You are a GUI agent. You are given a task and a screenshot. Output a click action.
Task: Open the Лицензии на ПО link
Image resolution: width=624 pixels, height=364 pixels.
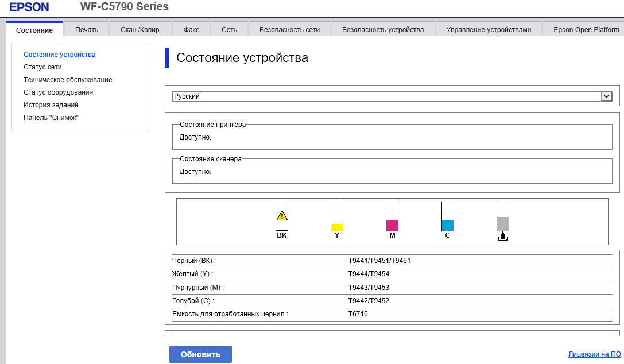pyautogui.click(x=594, y=354)
